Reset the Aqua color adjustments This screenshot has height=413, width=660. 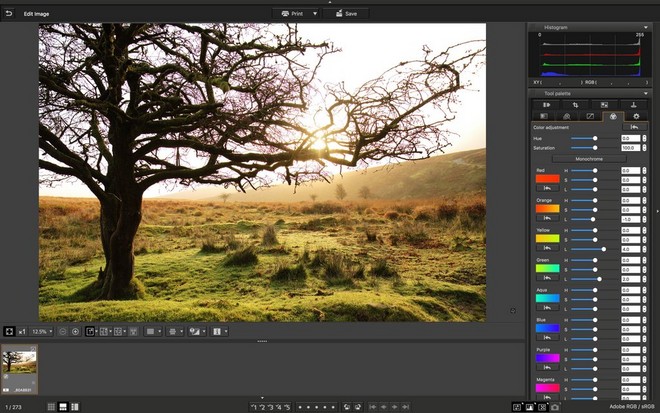click(547, 308)
